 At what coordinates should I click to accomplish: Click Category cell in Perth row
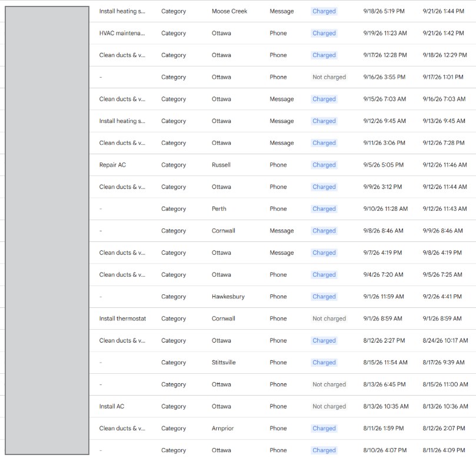[x=174, y=208]
